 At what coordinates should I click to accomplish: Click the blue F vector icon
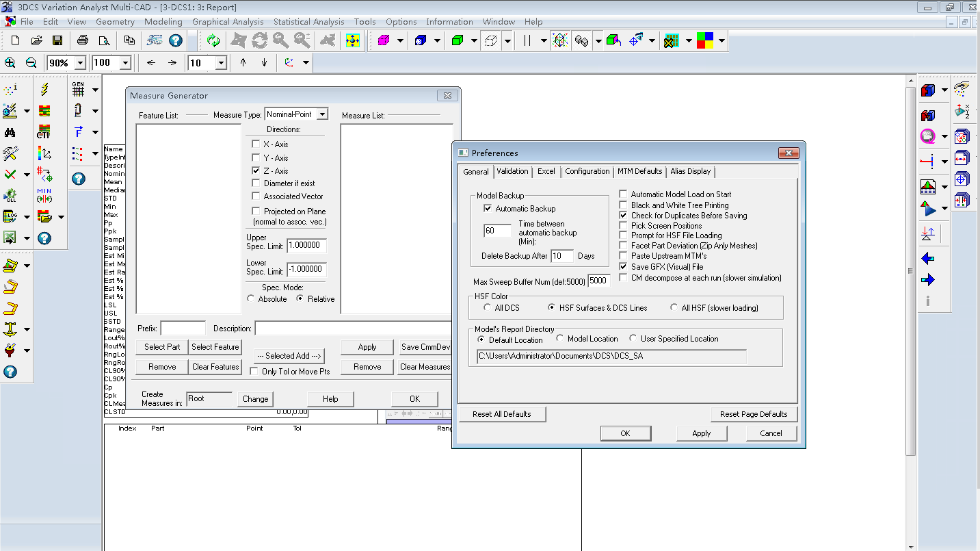pos(79,132)
